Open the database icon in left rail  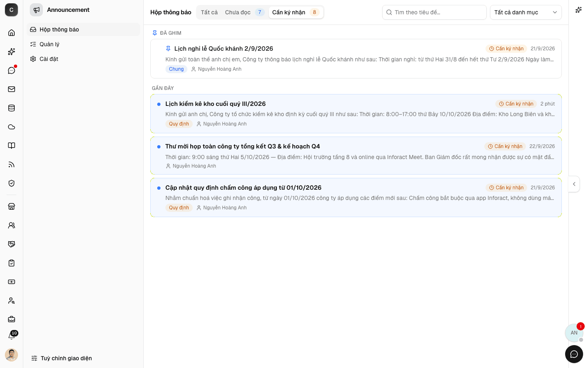tap(11, 108)
